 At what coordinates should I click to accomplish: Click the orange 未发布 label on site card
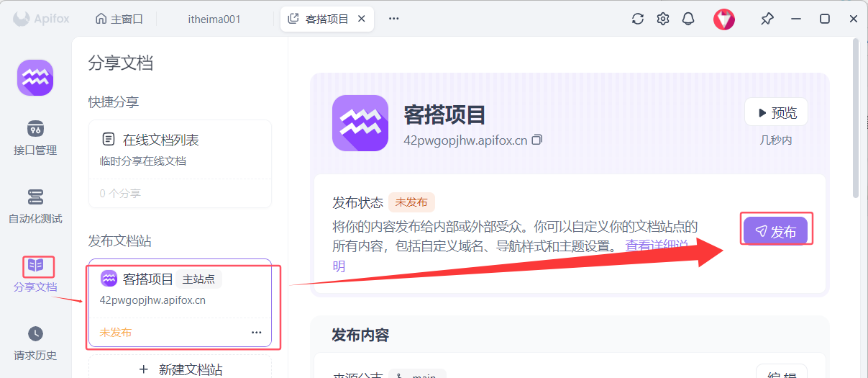[115, 333]
